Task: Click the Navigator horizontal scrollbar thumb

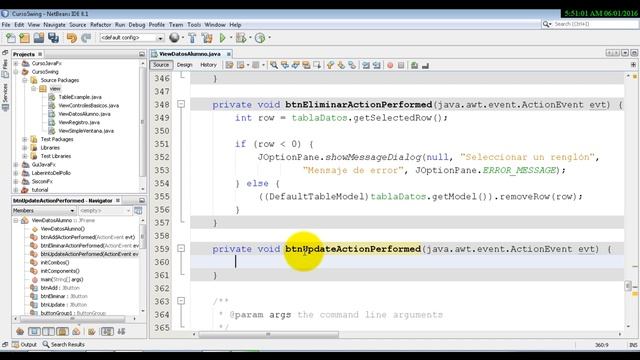Action: tap(73, 319)
